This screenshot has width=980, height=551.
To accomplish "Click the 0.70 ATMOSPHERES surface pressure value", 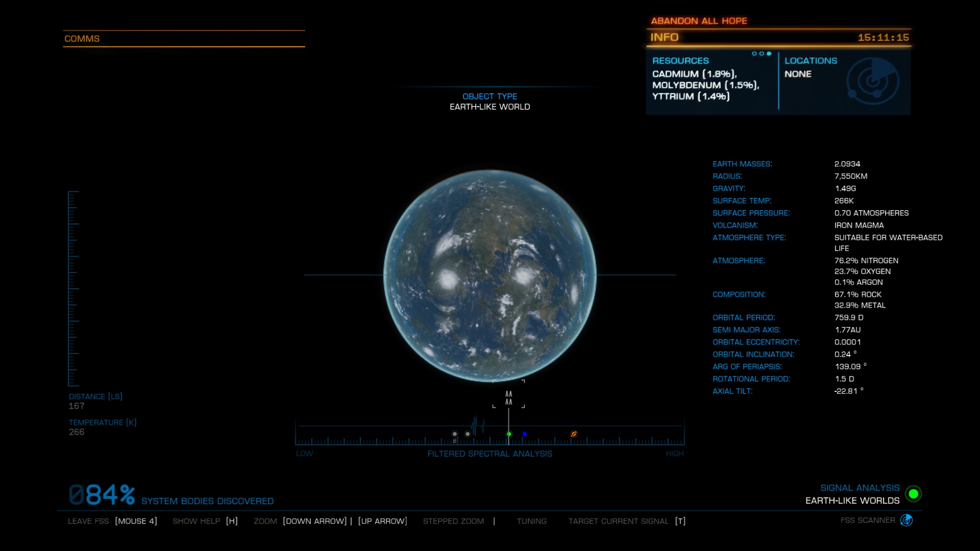I will tap(871, 213).
